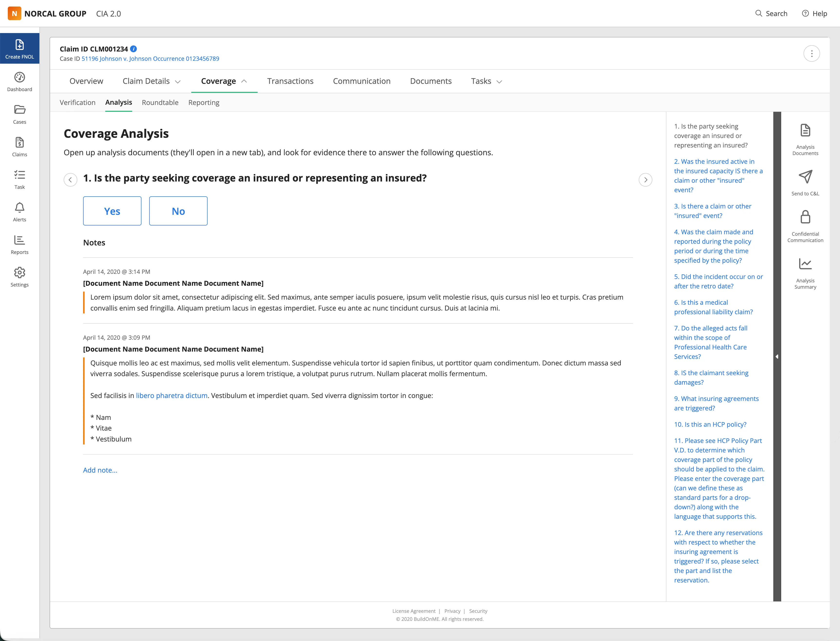Answer No to question 1

click(x=178, y=211)
